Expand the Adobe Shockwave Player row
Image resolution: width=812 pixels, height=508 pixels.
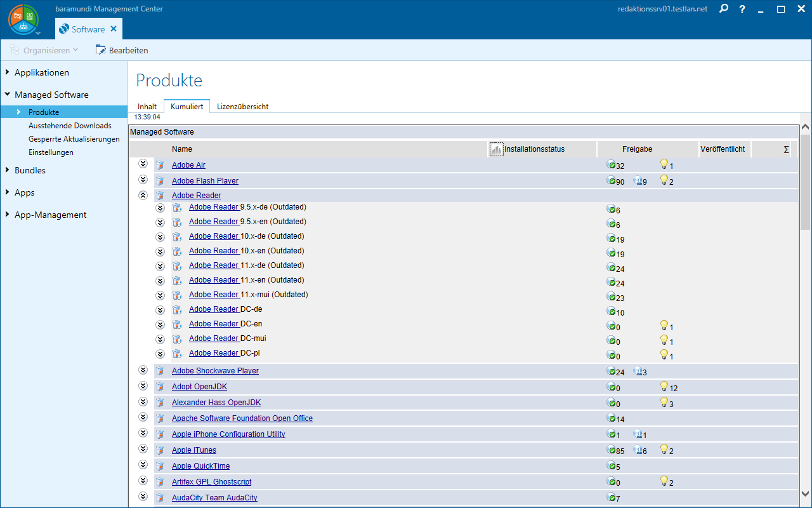[143, 370]
